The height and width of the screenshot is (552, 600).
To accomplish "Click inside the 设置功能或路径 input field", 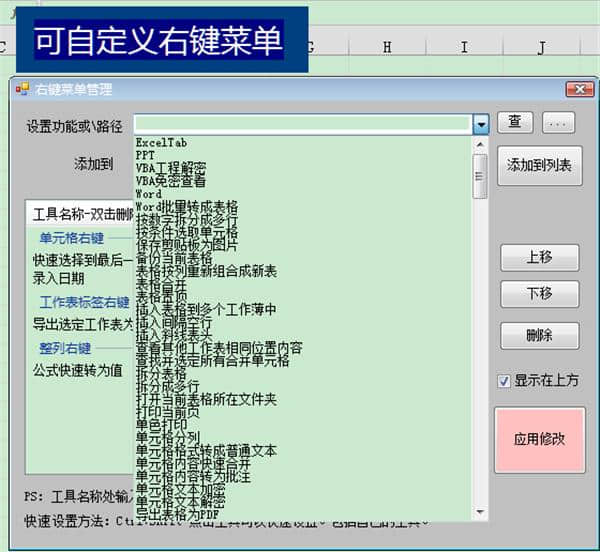I will click(303, 124).
